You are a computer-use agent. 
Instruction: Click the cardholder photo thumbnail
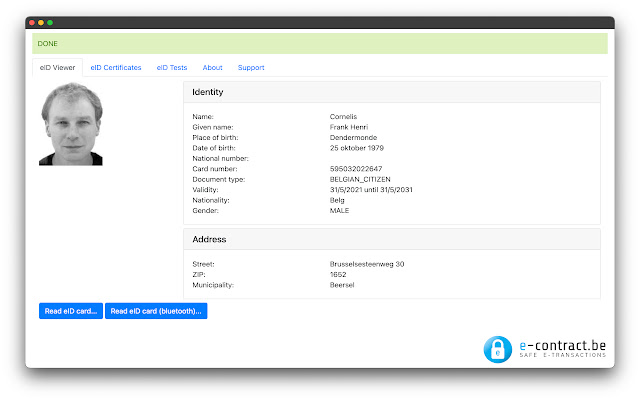(71, 124)
